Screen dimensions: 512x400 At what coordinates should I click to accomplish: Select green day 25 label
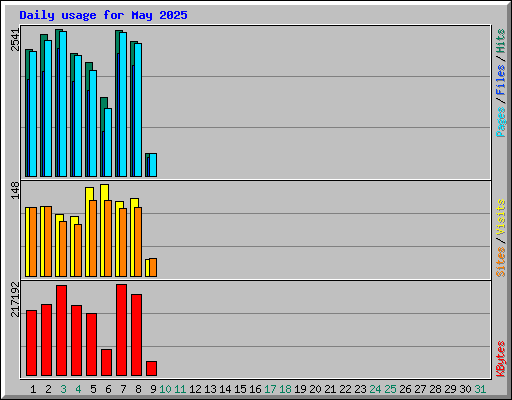pyautogui.click(x=390, y=389)
